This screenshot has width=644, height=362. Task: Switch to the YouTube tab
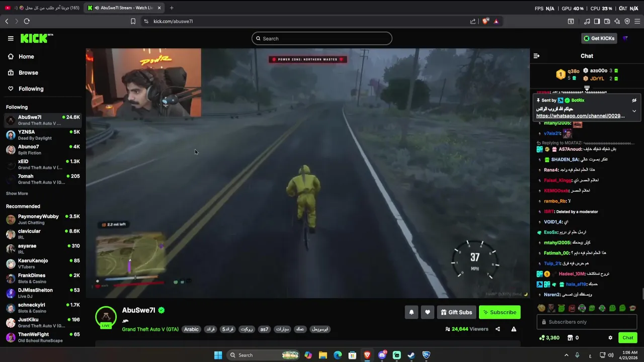point(42,8)
